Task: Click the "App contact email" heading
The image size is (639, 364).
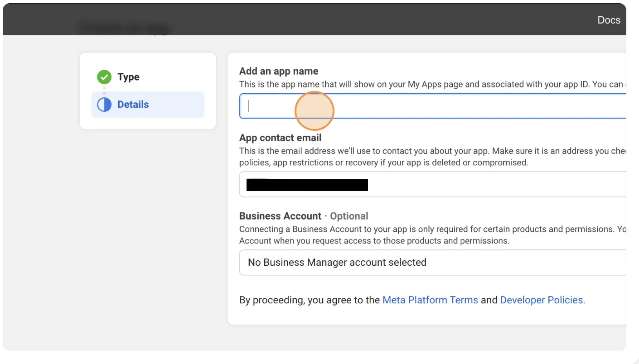Action: click(281, 138)
